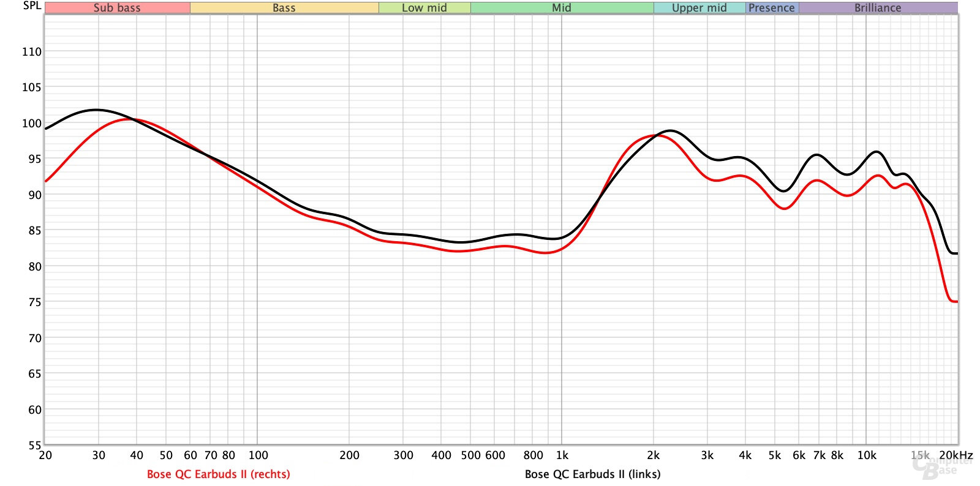Click the 1k frequency axis label
Image resolution: width=980 pixels, height=486 pixels.
click(x=562, y=455)
